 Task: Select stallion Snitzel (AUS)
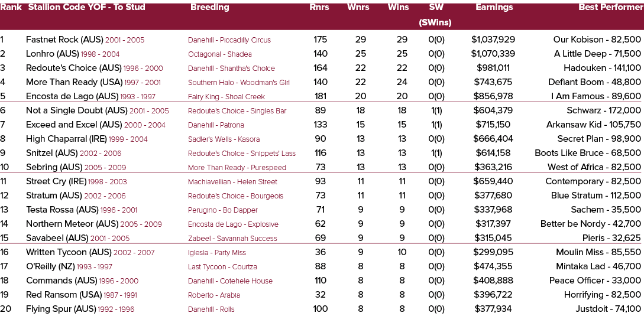(52, 153)
